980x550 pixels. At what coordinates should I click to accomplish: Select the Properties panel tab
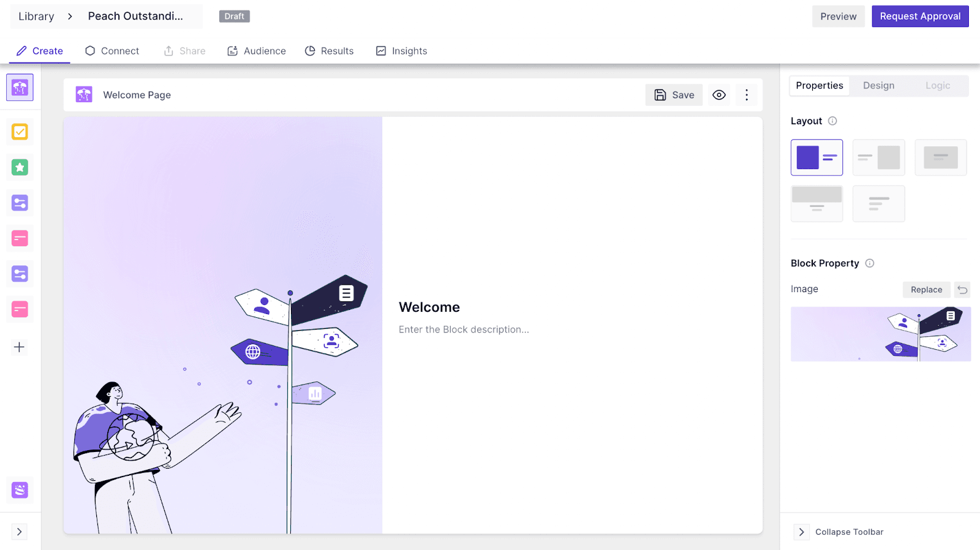pos(820,86)
